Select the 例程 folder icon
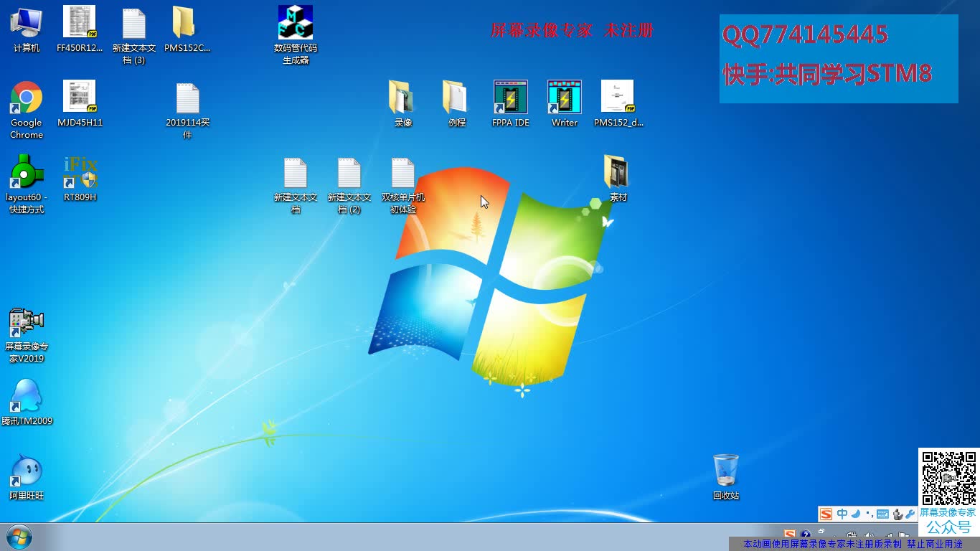 coord(457,104)
